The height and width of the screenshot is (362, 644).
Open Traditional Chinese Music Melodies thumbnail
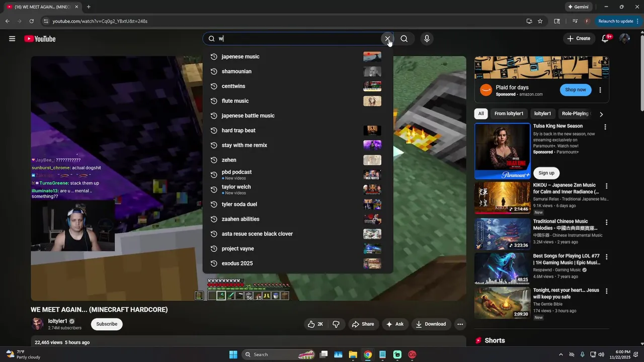(x=502, y=234)
